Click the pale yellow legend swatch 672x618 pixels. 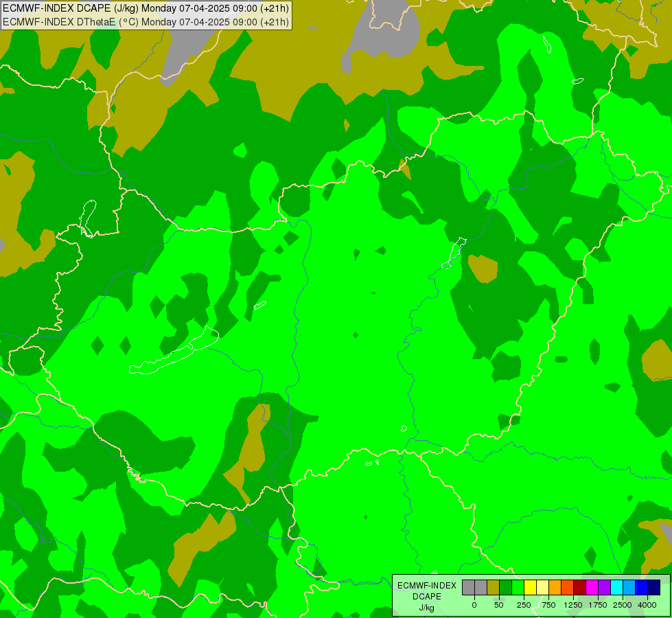542,588
